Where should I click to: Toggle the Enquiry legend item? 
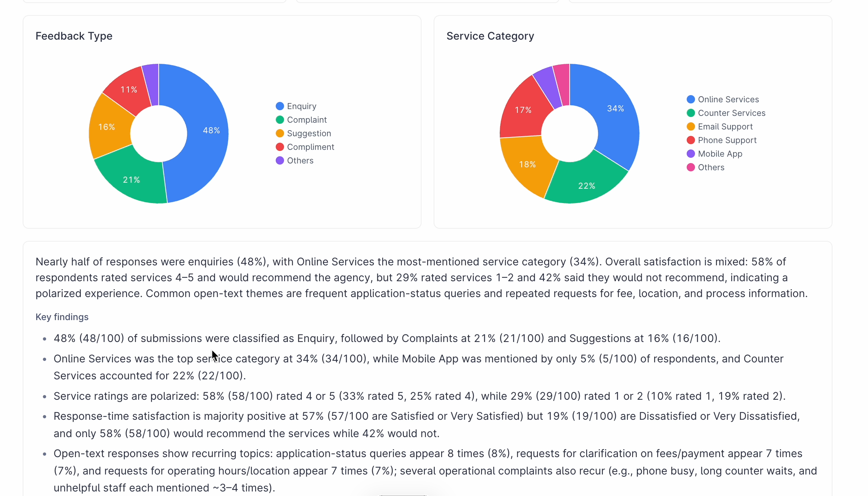pyautogui.click(x=301, y=106)
